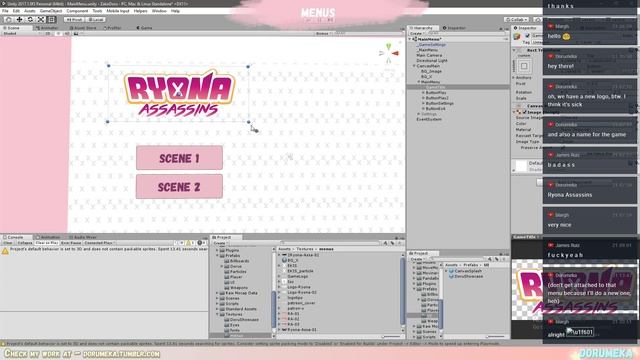Open the Collab dropdown
Viewport: 640px width, 360px height.
coord(516,19)
